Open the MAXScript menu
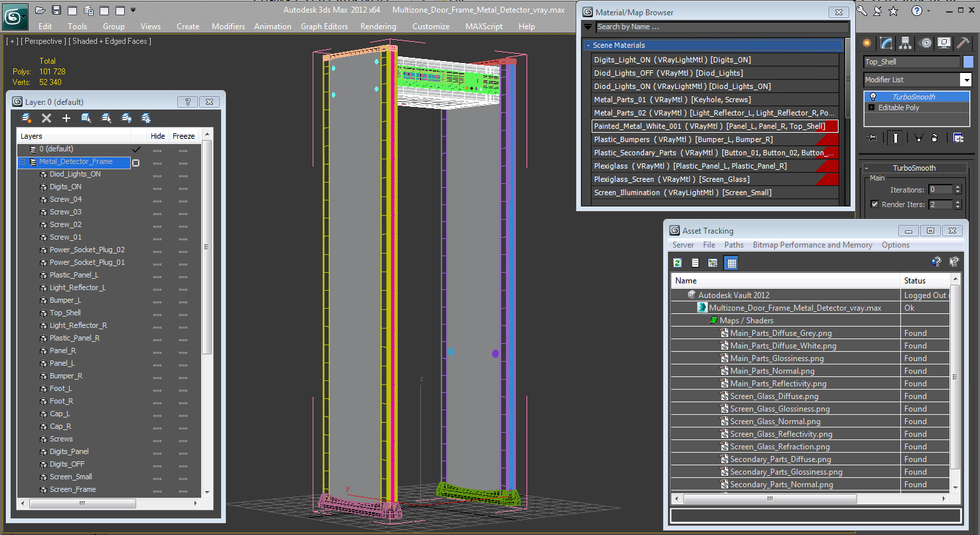The height and width of the screenshot is (535, 980). click(484, 27)
